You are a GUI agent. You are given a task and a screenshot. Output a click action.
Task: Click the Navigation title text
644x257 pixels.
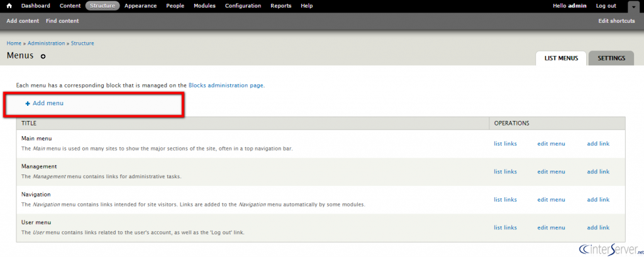[x=36, y=194]
